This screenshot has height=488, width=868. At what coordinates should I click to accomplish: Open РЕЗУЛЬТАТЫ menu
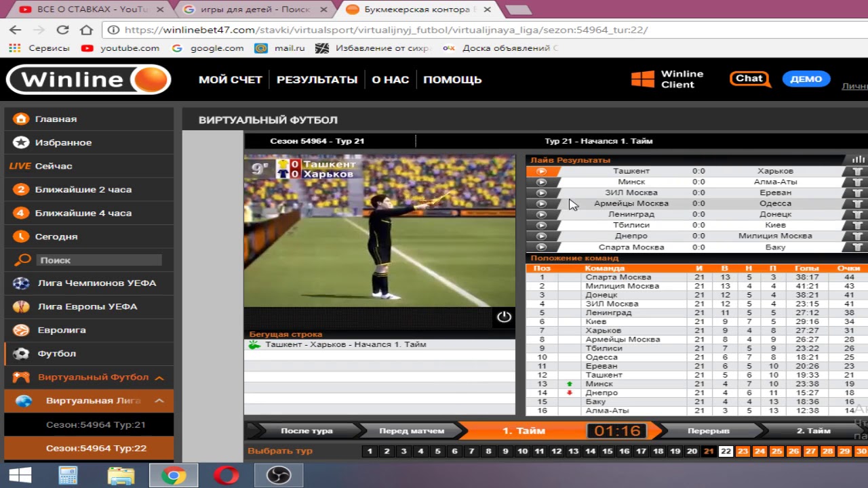pyautogui.click(x=317, y=79)
